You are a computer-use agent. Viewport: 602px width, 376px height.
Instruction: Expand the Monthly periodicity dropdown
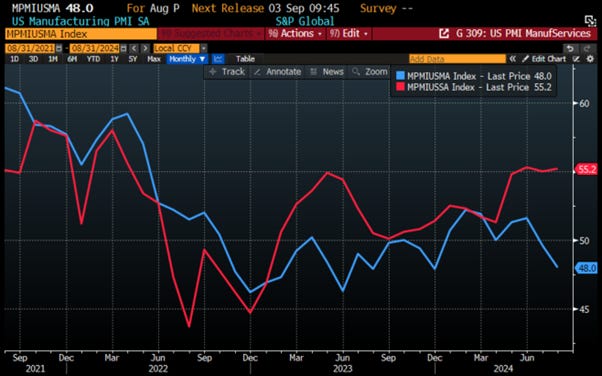187,59
